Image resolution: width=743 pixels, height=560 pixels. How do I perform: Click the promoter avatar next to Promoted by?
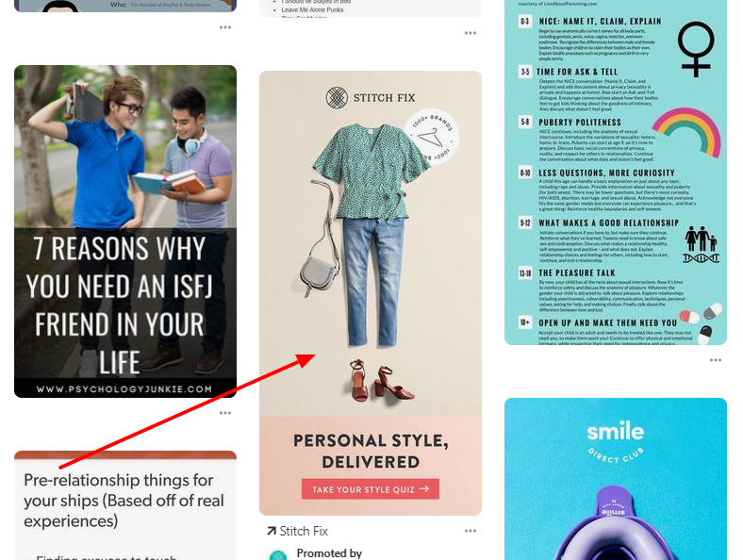278,554
